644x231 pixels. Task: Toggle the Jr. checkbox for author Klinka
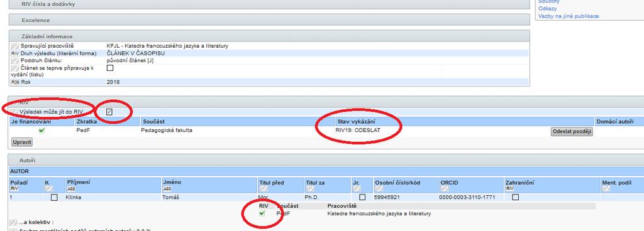tap(362, 197)
